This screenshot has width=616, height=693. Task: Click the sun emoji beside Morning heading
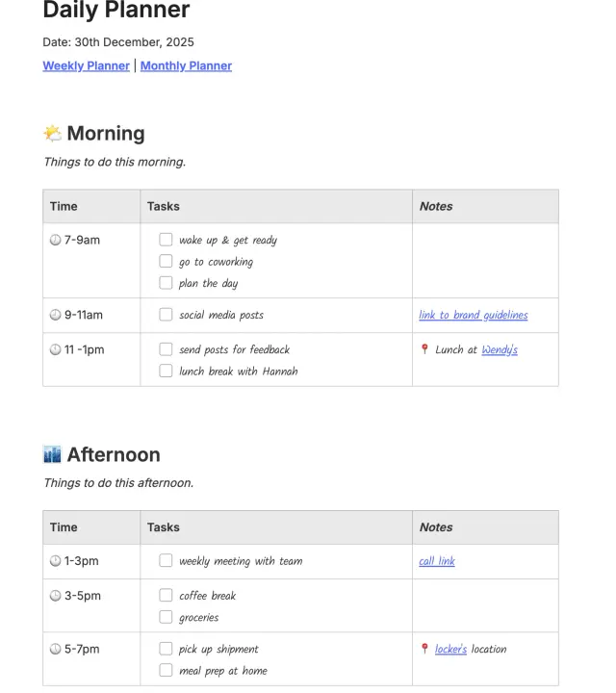[52, 134]
